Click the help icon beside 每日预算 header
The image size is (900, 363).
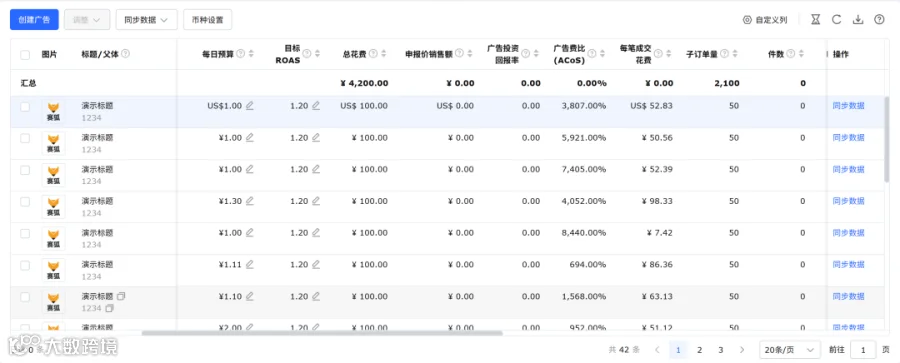[x=241, y=54]
